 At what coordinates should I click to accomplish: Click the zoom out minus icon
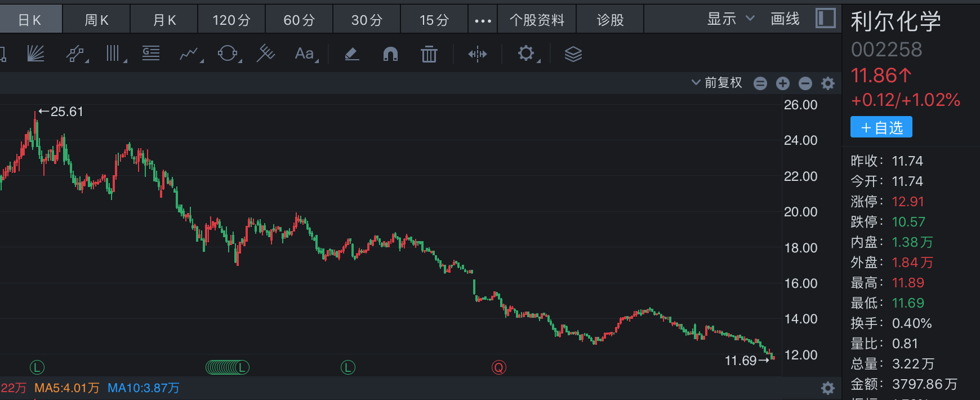point(805,83)
